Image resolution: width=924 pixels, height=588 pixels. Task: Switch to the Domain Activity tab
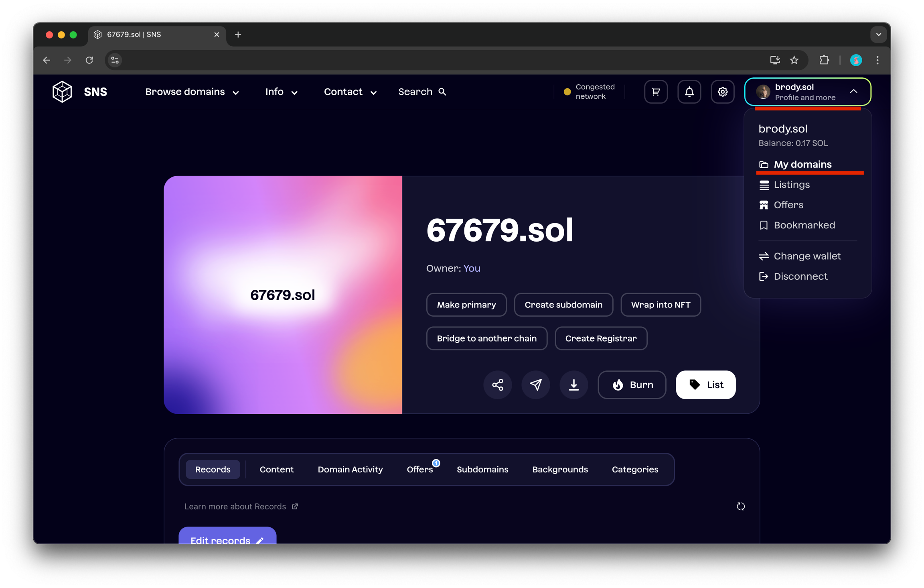click(x=350, y=469)
